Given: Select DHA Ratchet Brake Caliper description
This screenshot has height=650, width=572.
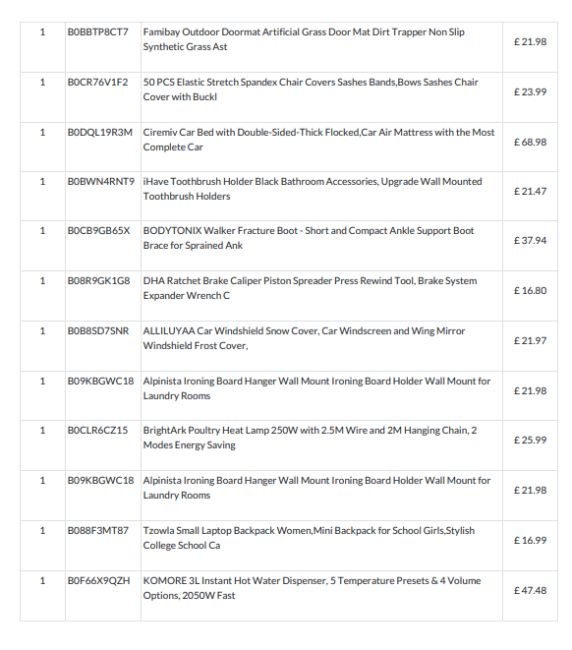Looking at the screenshot, I should point(310,288).
